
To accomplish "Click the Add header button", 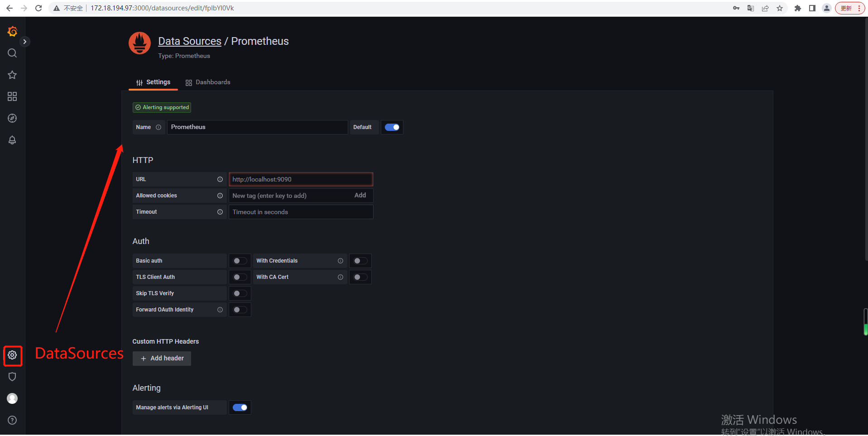I will (x=162, y=358).
